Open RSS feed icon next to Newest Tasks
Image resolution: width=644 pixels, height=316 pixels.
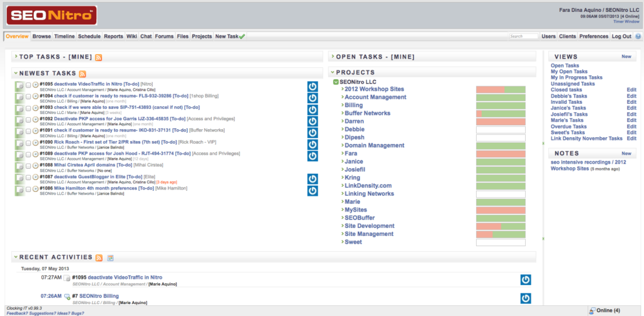[82, 74]
